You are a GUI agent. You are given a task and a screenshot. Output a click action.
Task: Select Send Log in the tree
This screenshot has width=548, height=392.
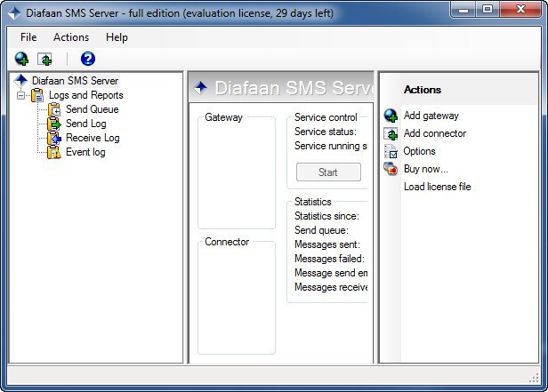(x=86, y=124)
